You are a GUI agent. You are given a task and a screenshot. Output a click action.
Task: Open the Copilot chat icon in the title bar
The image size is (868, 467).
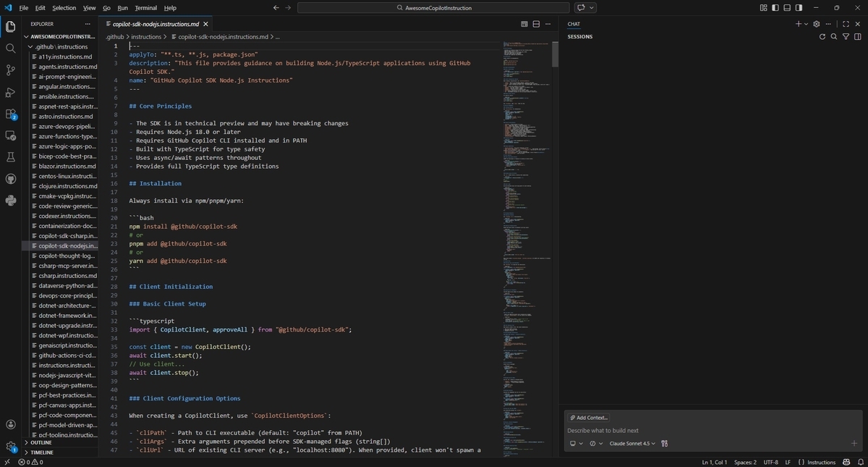(580, 8)
